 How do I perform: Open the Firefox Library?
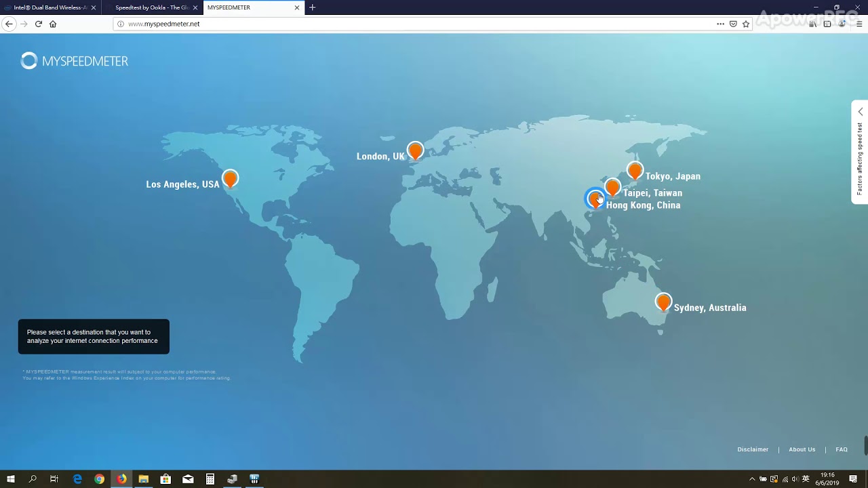[813, 24]
